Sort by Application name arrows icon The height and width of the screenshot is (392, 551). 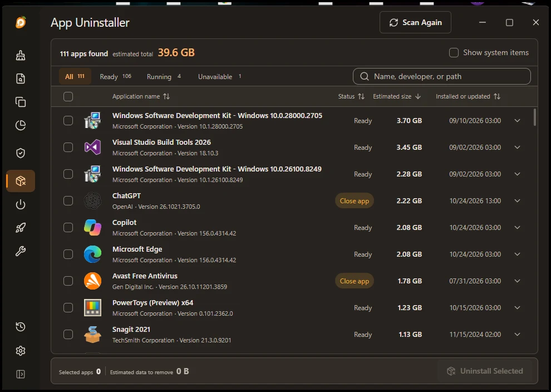click(166, 96)
